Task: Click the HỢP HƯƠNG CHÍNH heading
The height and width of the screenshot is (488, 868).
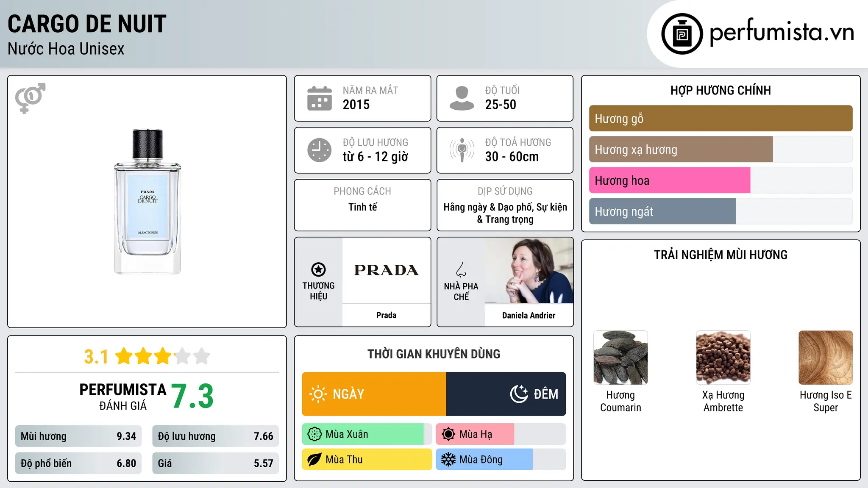Action: (721, 90)
